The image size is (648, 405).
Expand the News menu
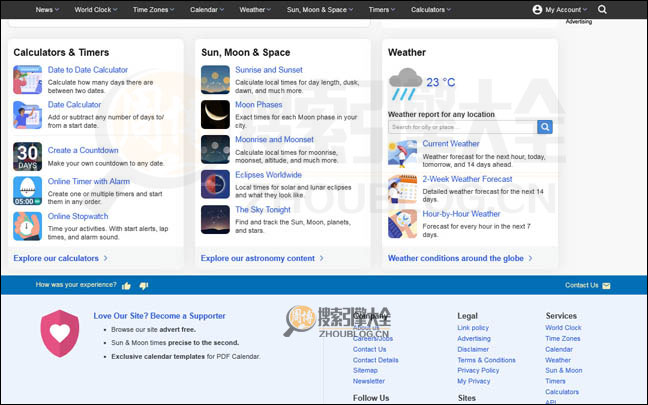[47, 10]
